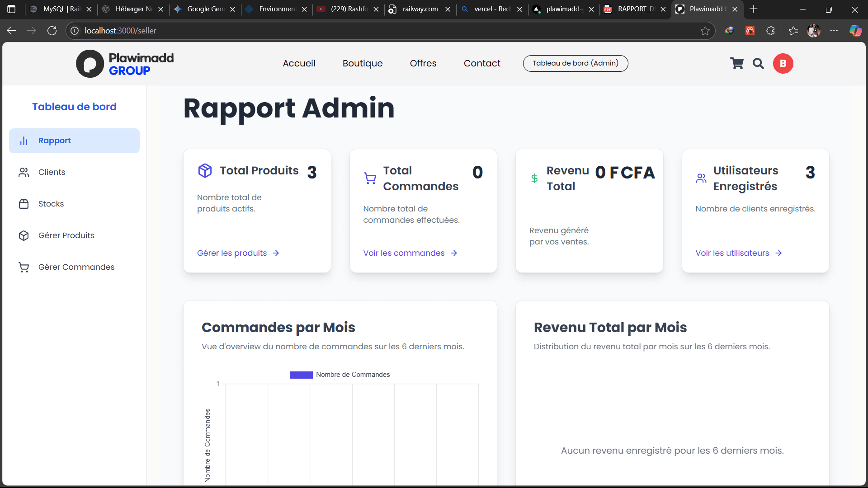Click the Plawimadd Group logo
This screenshot has height=488, width=868.
click(x=125, y=64)
